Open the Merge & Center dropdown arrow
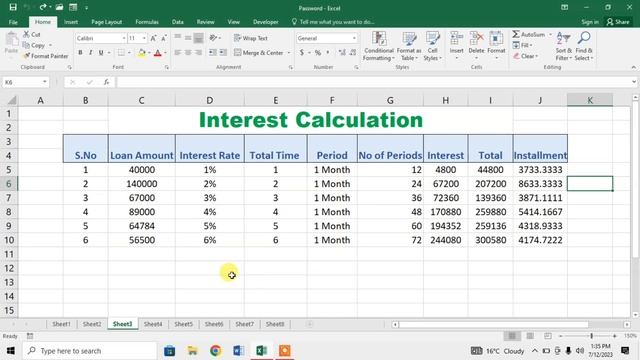This screenshot has height=360, width=640. tap(289, 53)
